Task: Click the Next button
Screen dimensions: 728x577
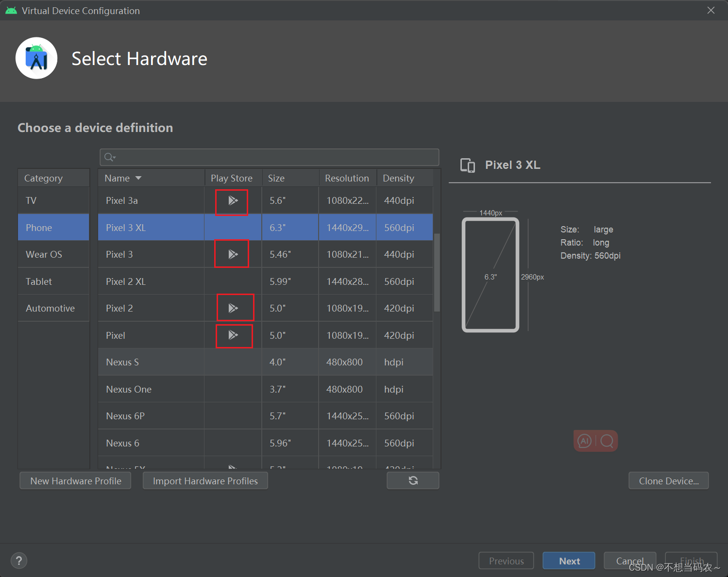Action: click(569, 561)
